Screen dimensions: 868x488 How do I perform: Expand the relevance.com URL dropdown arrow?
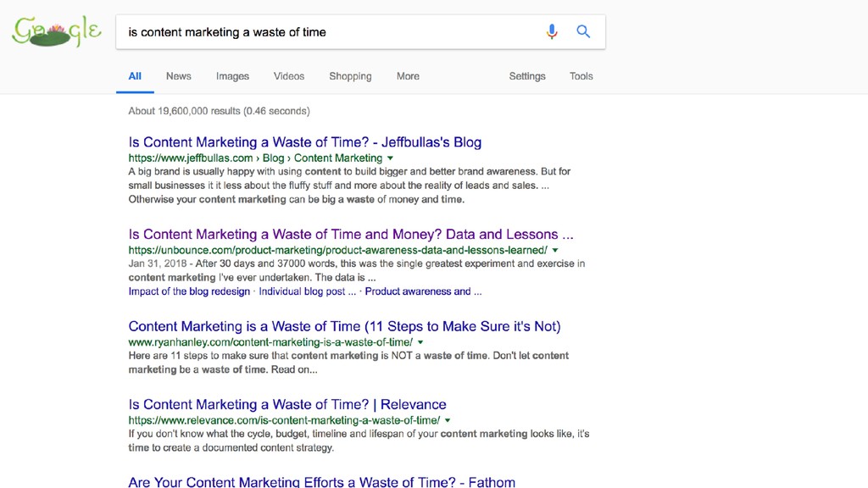(x=448, y=420)
